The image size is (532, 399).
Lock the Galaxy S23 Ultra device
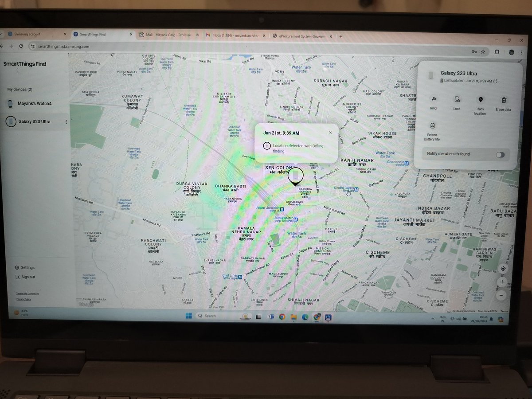click(457, 99)
